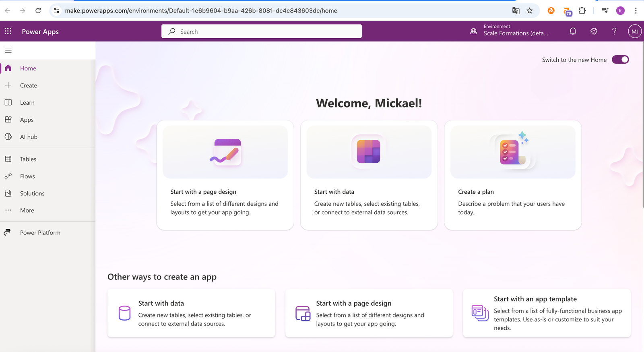Click the lower Start with data tile title
Screen dimensions: 644x352
coord(161,303)
